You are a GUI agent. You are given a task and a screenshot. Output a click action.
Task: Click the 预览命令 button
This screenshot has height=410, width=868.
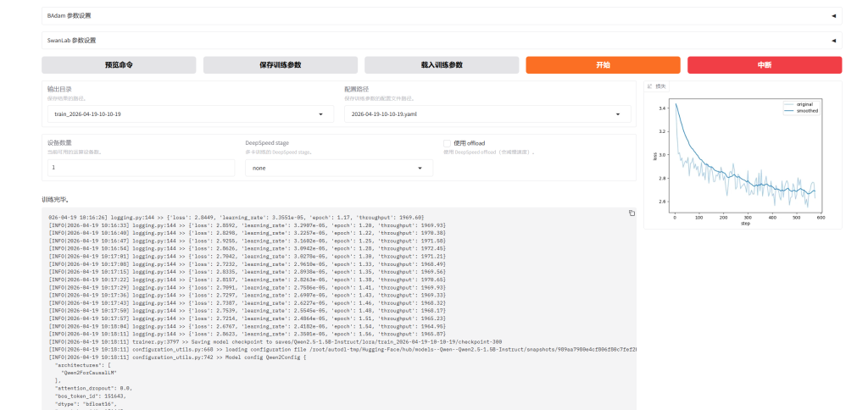click(x=119, y=64)
